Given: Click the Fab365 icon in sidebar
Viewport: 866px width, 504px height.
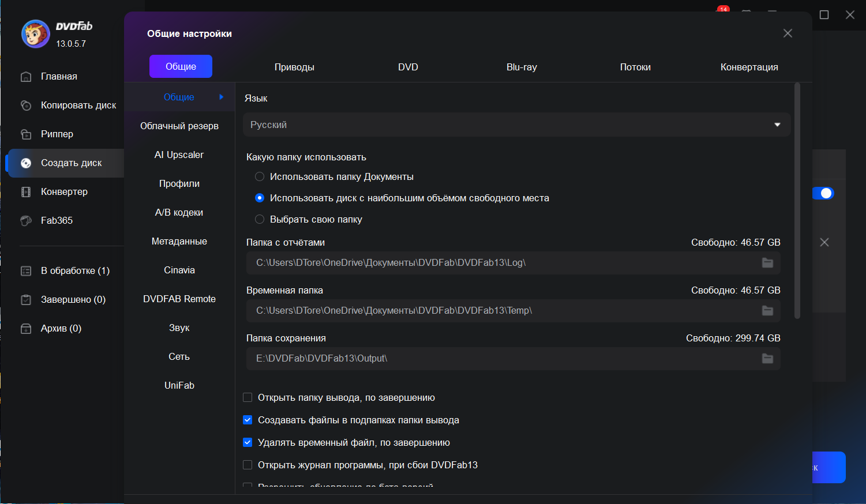Looking at the screenshot, I should click(26, 221).
